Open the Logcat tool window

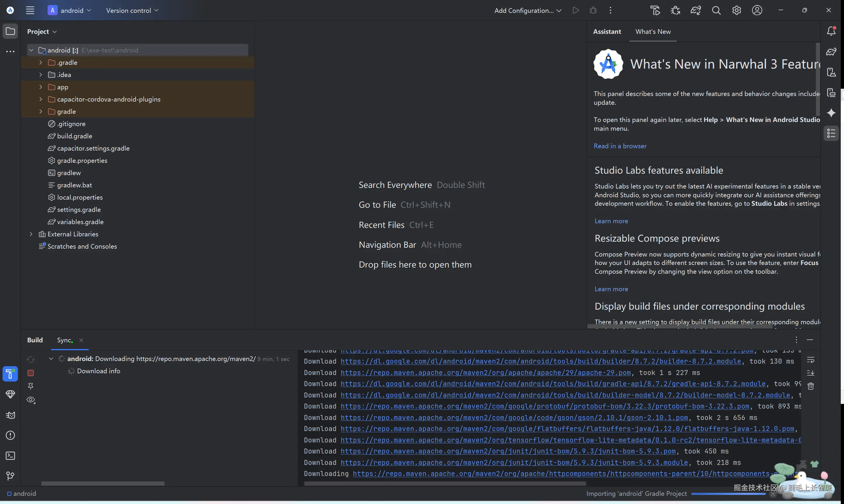click(x=10, y=415)
